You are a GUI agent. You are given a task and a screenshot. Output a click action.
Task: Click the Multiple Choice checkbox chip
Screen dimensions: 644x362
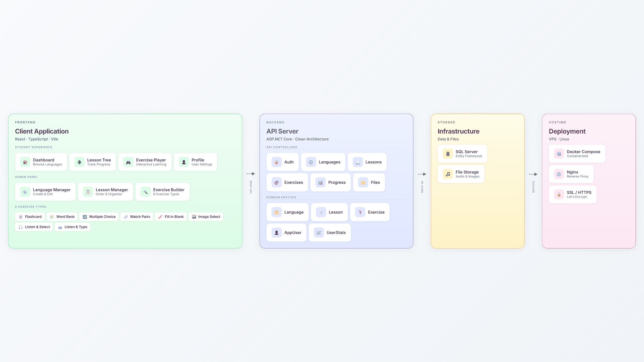click(99, 217)
